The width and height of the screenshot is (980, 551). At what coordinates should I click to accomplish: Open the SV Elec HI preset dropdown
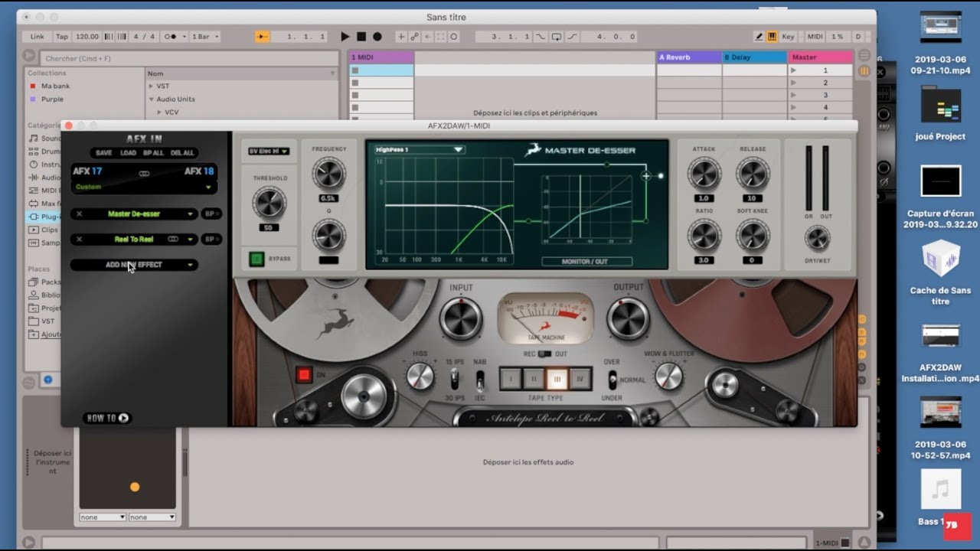[269, 152]
